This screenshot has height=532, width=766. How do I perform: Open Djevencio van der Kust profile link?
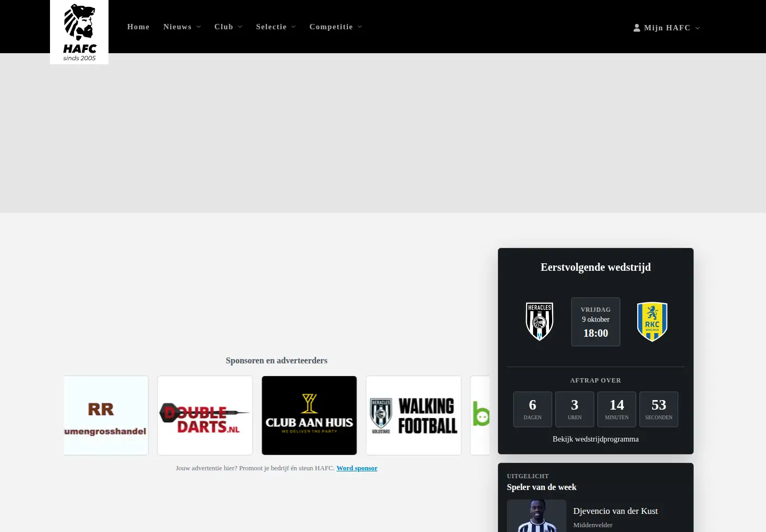(615, 511)
